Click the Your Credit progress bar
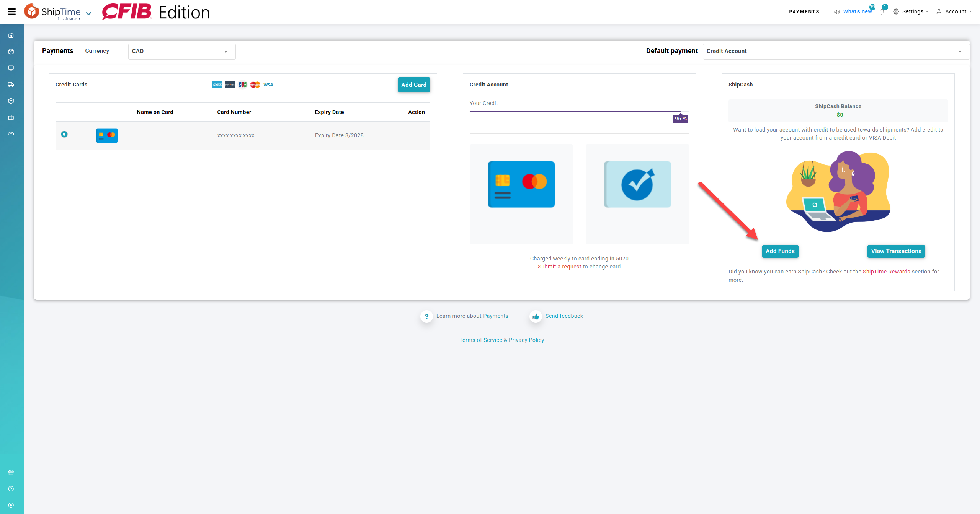980x514 pixels. click(579, 112)
